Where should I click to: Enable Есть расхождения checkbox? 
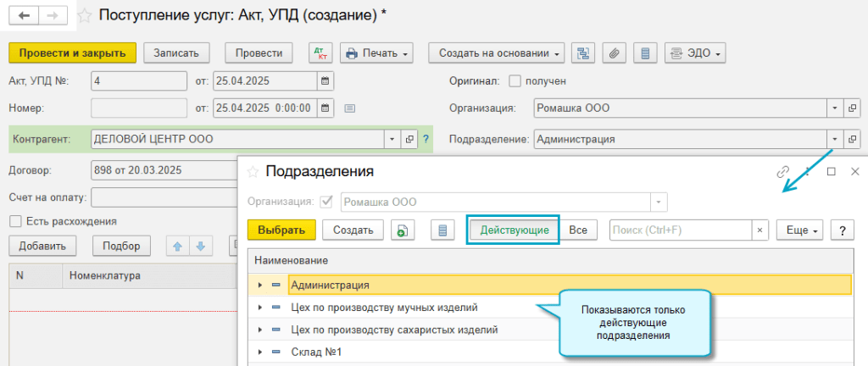point(15,221)
